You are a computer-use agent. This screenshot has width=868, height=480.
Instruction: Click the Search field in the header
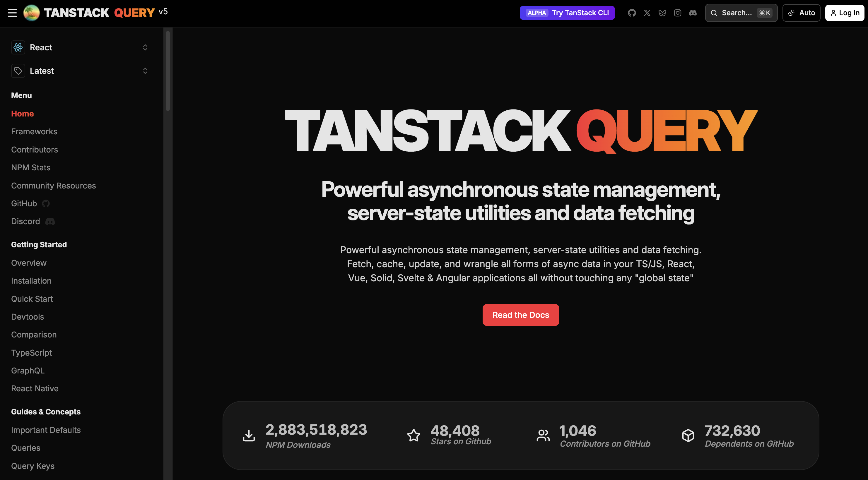tap(741, 13)
